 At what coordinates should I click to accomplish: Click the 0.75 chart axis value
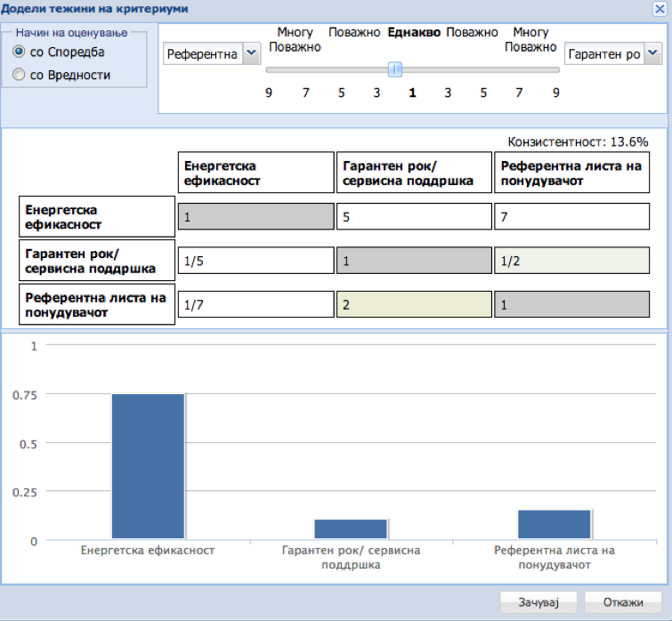tap(25, 395)
